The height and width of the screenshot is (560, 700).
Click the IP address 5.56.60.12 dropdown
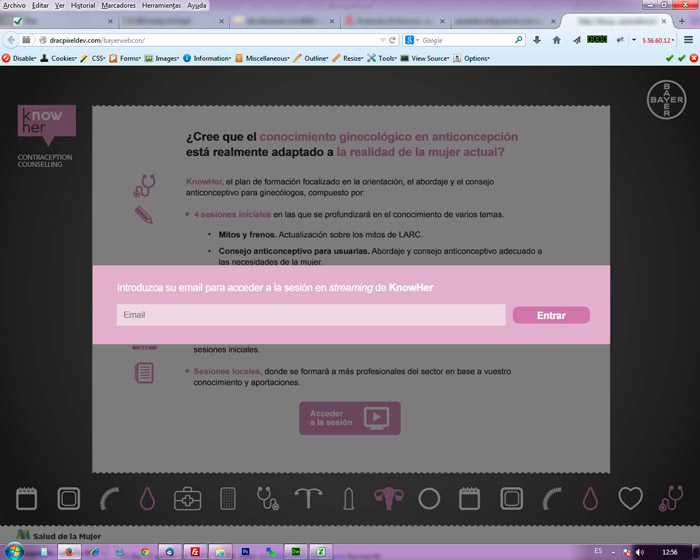658,40
